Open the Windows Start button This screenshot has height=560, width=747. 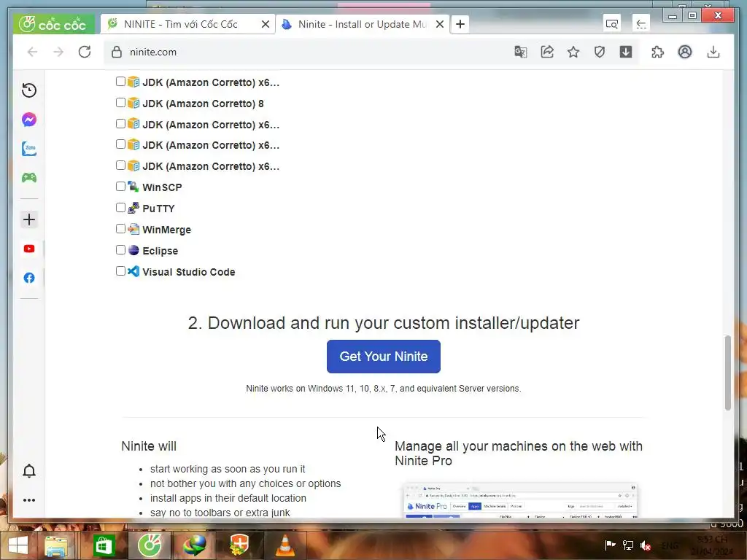(x=18, y=545)
